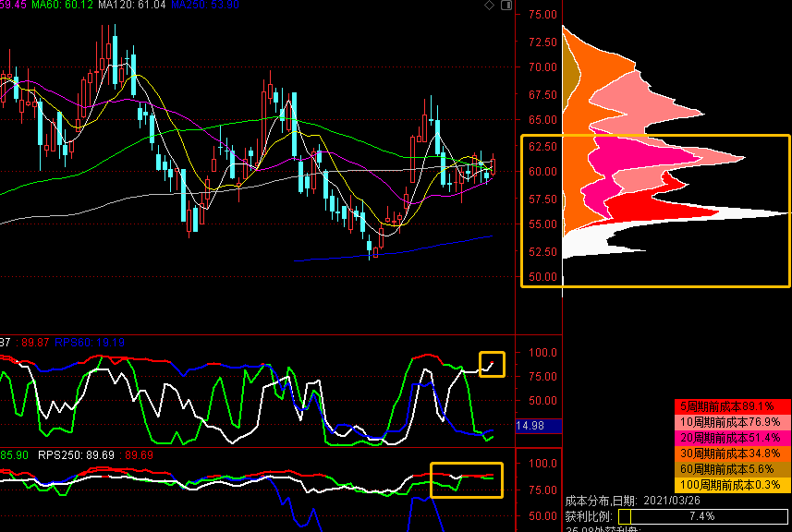792x532 pixels.
Task: Click the 获利比例 label
Action: 588,516
